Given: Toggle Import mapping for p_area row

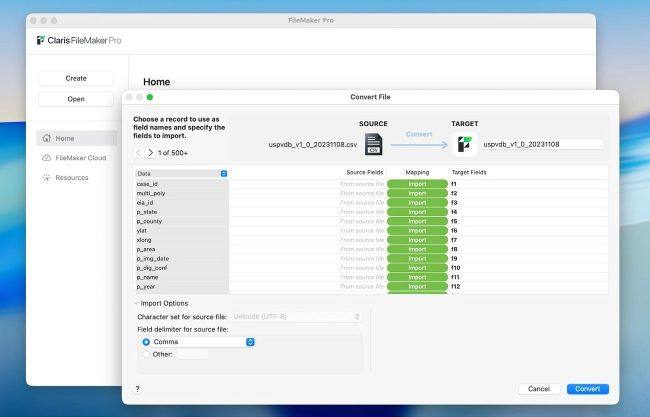Looking at the screenshot, I should pyautogui.click(x=417, y=249).
